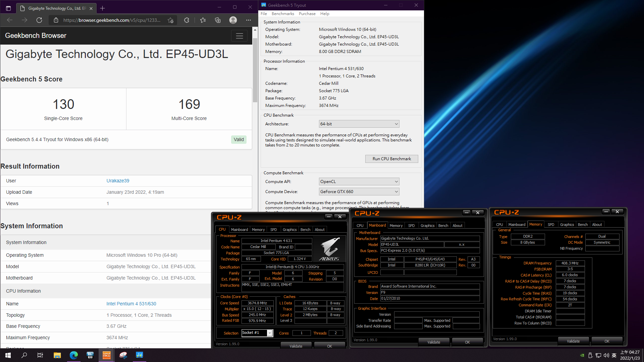This screenshot has width=644, height=362.
Task: Open the Socket #1 selection dropdown
Action: (x=257, y=333)
